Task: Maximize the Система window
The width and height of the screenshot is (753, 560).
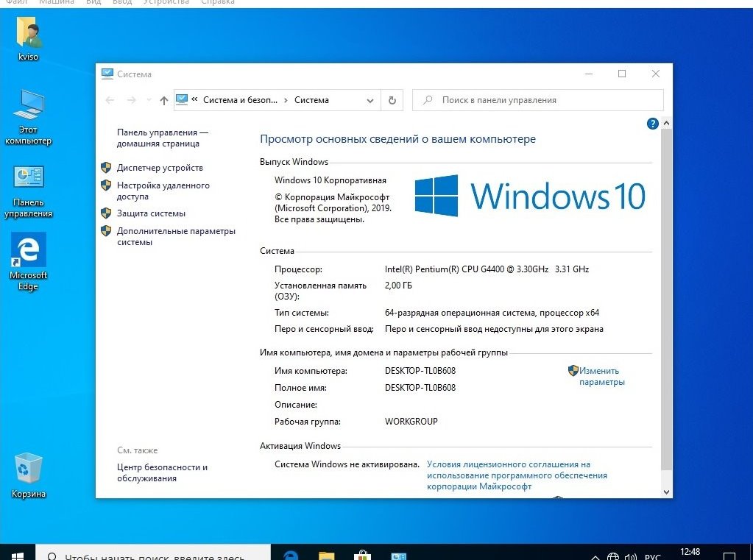Action: pyautogui.click(x=622, y=74)
